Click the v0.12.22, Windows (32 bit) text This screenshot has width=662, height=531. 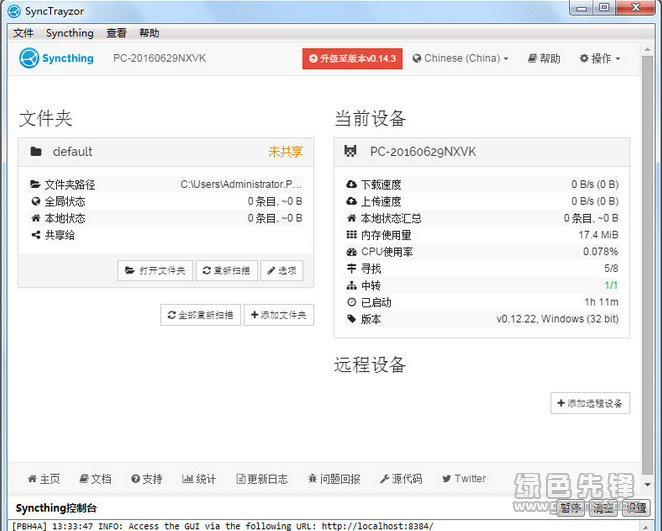pos(557,319)
